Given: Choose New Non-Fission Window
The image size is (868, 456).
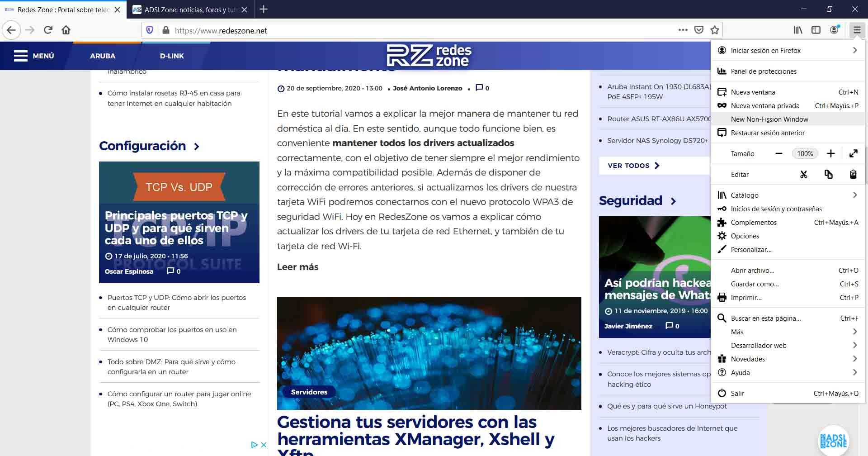Looking at the screenshot, I should click(x=788, y=119).
